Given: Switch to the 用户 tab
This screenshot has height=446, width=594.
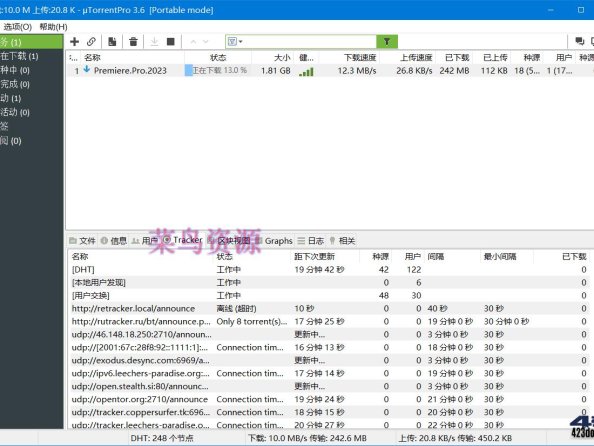Looking at the screenshot, I should coord(144,241).
